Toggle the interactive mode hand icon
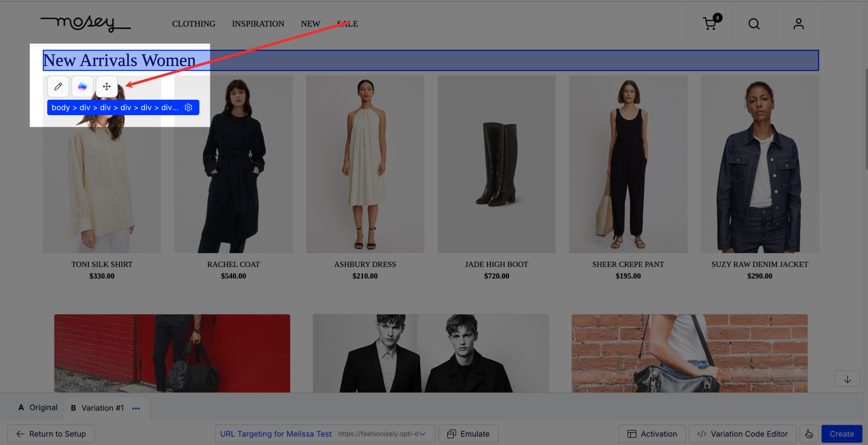This screenshot has width=868, height=445. click(809, 434)
